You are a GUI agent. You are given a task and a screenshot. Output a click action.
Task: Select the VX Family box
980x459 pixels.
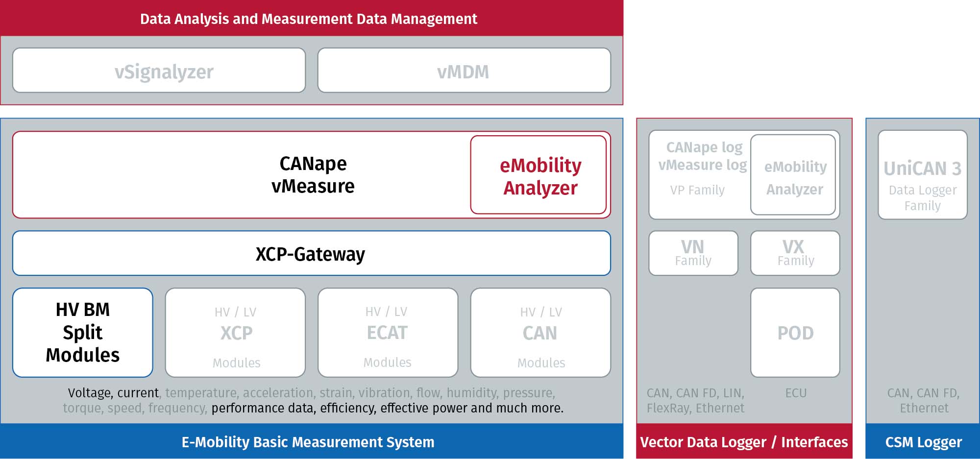(x=795, y=253)
